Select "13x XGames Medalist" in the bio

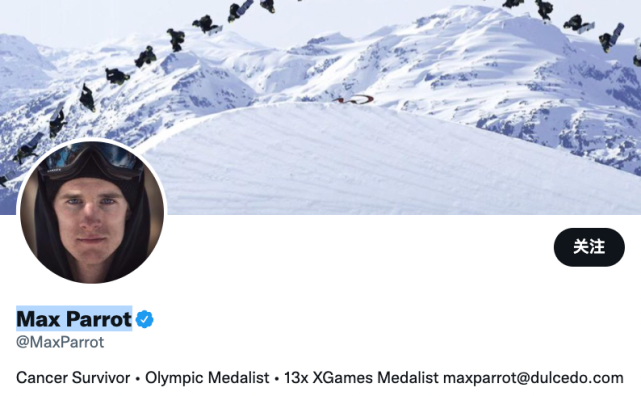click(x=361, y=378)
